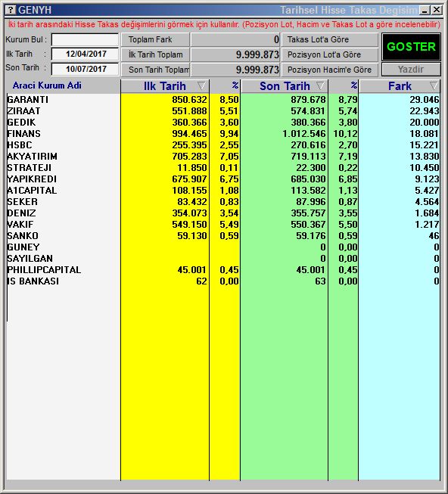This screenshot has width=448, height=494.
Task: Select Pozisyon Lot'a Göre option
Action: coord(329,54)
